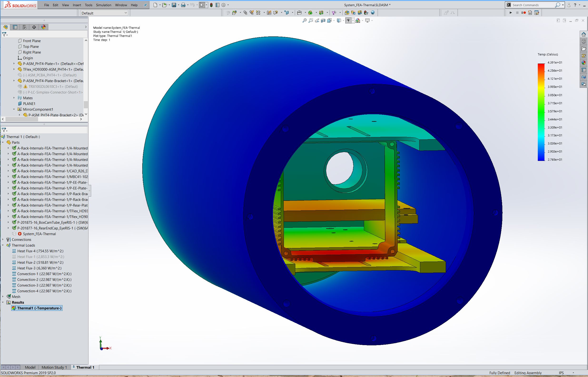Select Thermal1 (-Temperature-) result plot
This screenshot has height=377, width=588.
click(37, 308)
